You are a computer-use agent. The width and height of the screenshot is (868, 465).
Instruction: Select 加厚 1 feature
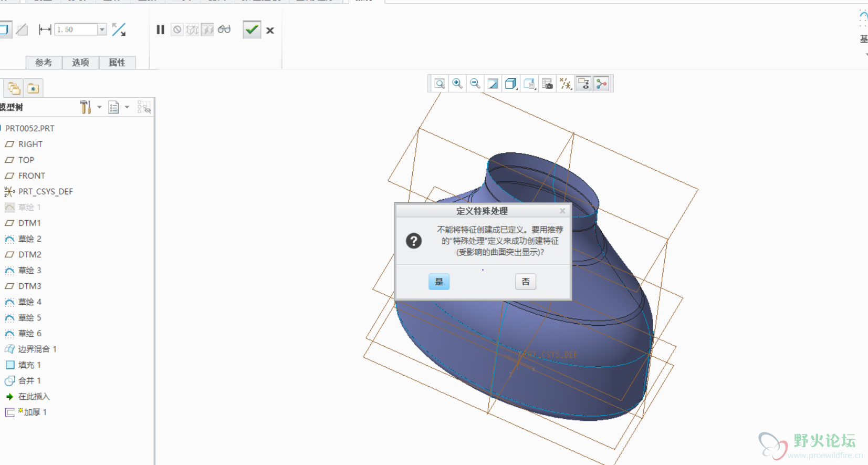click(x=35, y=412)
